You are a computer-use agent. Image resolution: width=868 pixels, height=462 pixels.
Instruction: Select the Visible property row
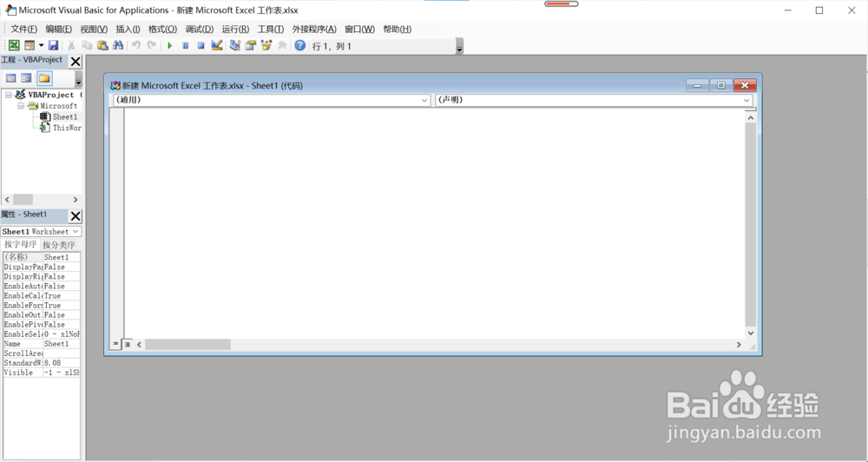(42, 373)
